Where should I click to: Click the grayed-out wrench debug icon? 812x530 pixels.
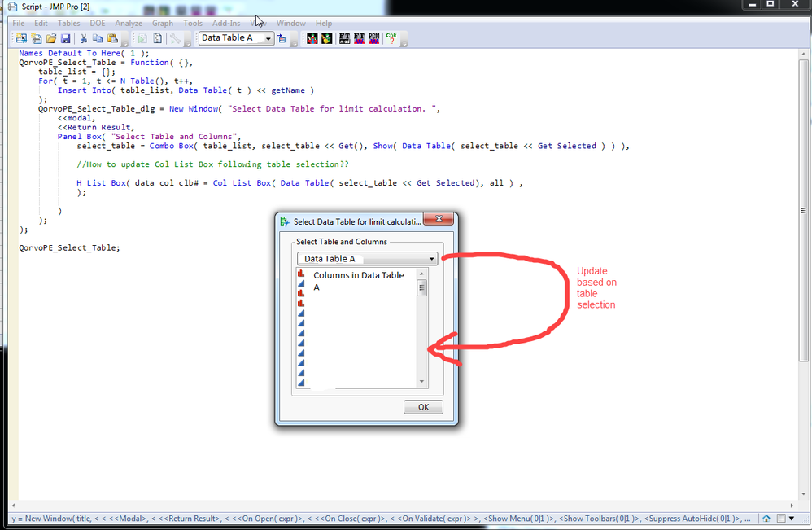(175, 38)
